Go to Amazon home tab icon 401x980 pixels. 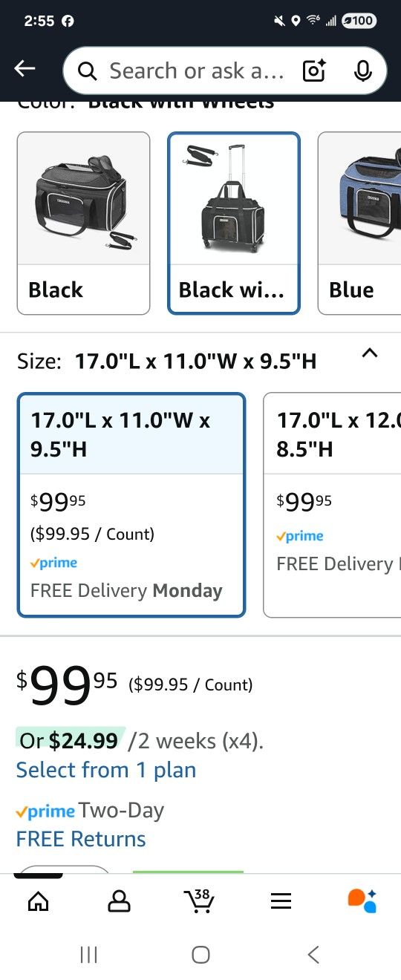coord(38,901)
